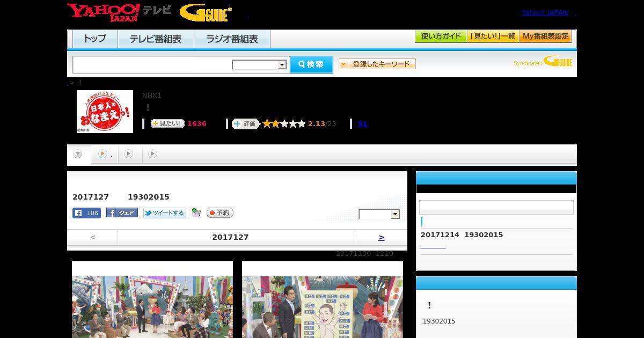Click Syndicated G-Guide badge

(x=543, y=62)
